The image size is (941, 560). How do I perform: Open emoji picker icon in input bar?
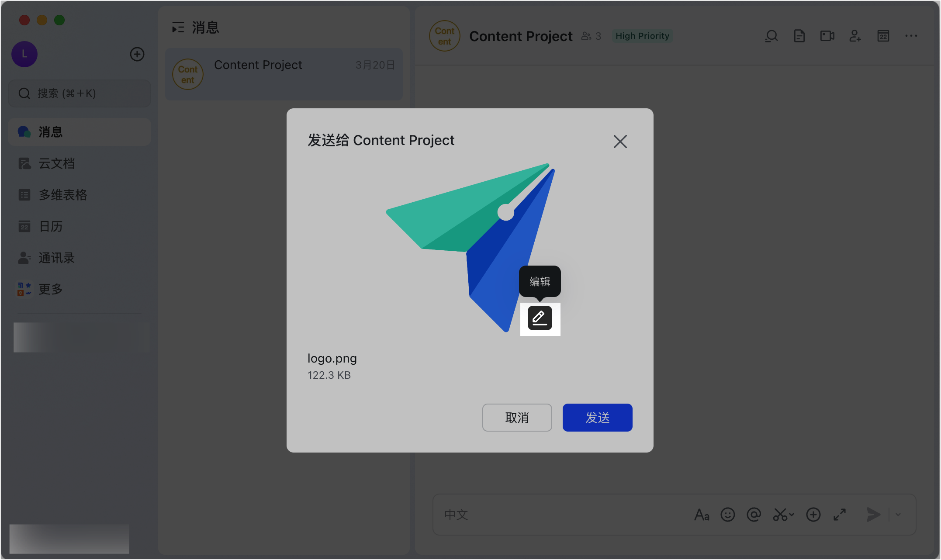pyautogui.click(x=728, y=515)
